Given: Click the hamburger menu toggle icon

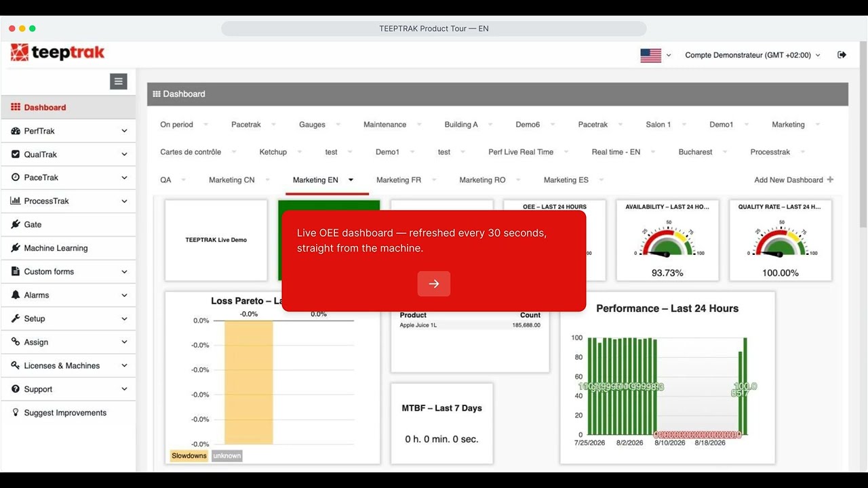Looking at the screenshot, I should coord(119,81).
